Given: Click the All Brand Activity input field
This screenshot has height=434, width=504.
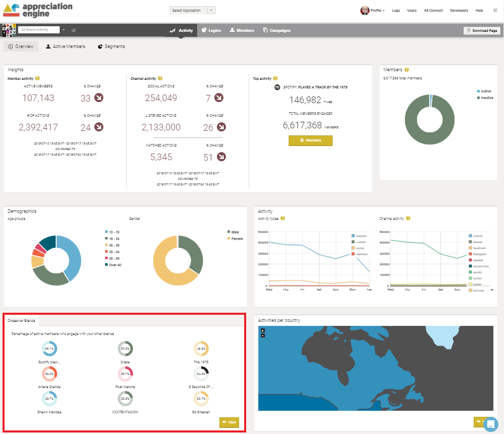Looking at the screenshot, I should [39, 30].
